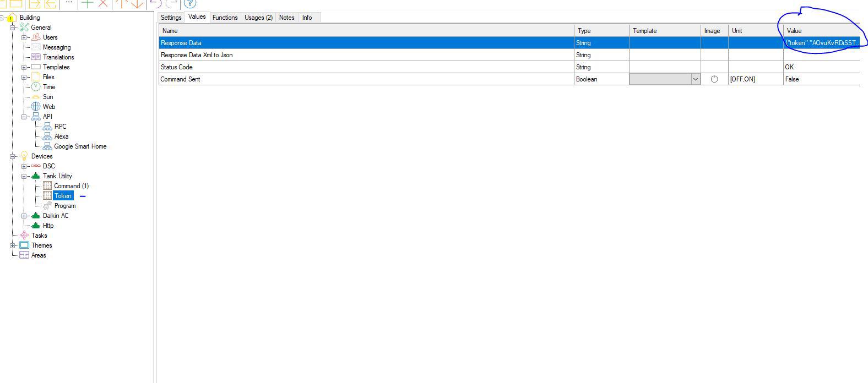Click the blue help question mark icon

coord(189,3)
